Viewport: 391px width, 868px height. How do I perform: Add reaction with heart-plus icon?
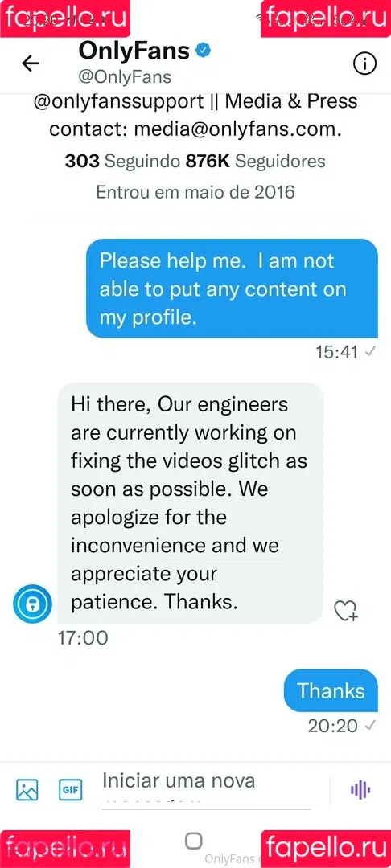347,611
